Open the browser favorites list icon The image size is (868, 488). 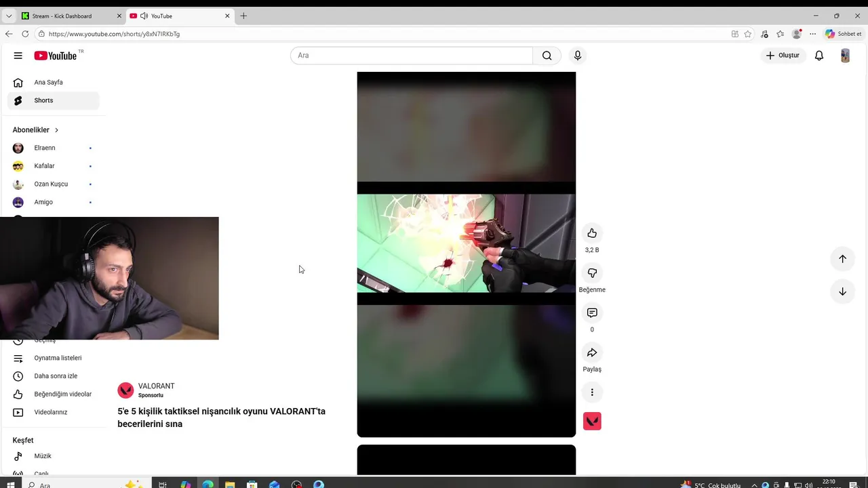click(x=781, y=34)
